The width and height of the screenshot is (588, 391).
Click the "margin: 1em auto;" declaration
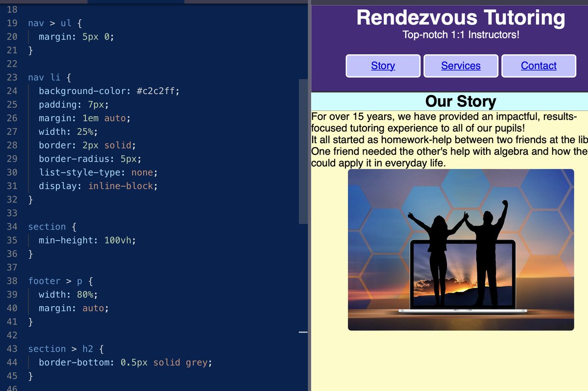[85, 118]
